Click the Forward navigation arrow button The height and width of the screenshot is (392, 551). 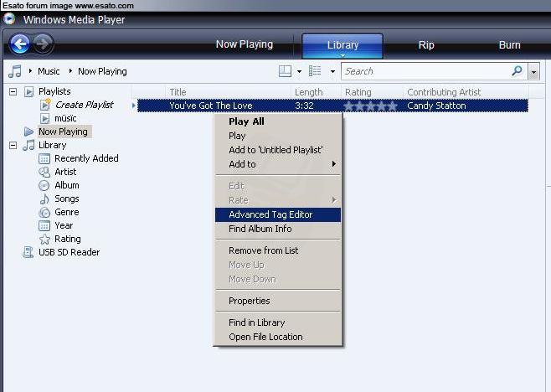tap(43, 44)
